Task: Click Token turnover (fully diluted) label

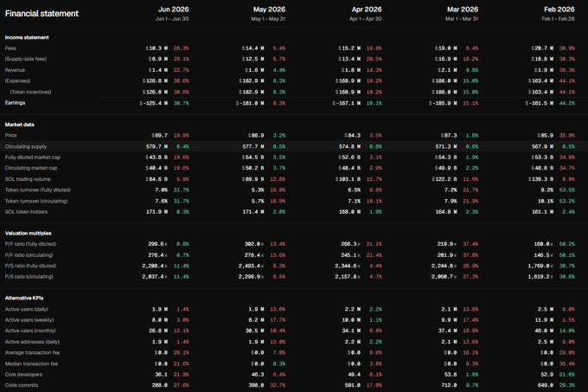Action: tap(38, 190)
